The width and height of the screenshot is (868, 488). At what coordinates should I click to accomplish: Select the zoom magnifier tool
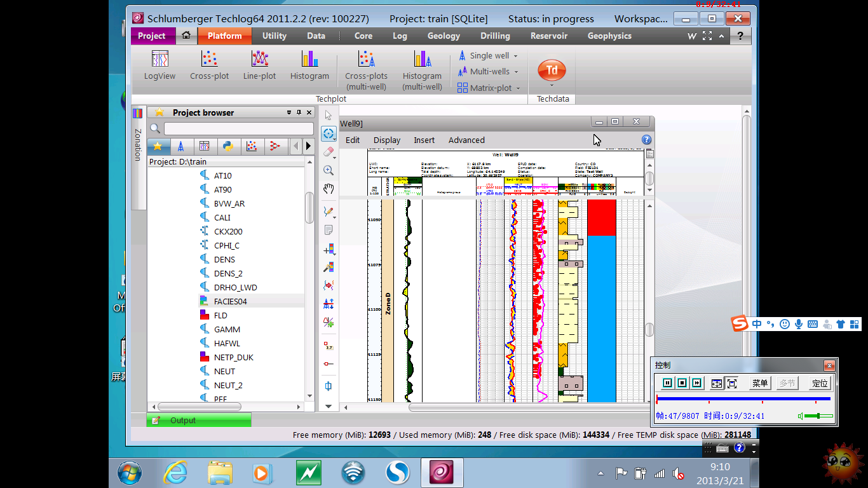pyautogui.click(x=329, y=170)
